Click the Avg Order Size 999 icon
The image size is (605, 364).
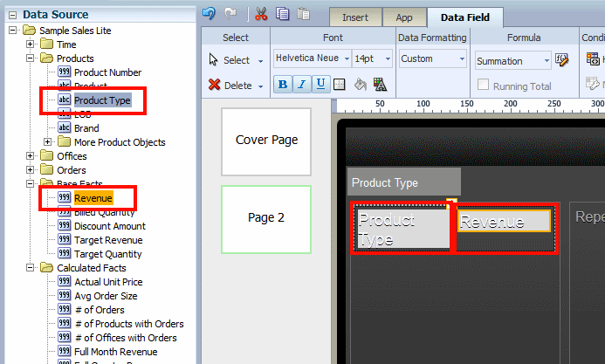[64, 295]
